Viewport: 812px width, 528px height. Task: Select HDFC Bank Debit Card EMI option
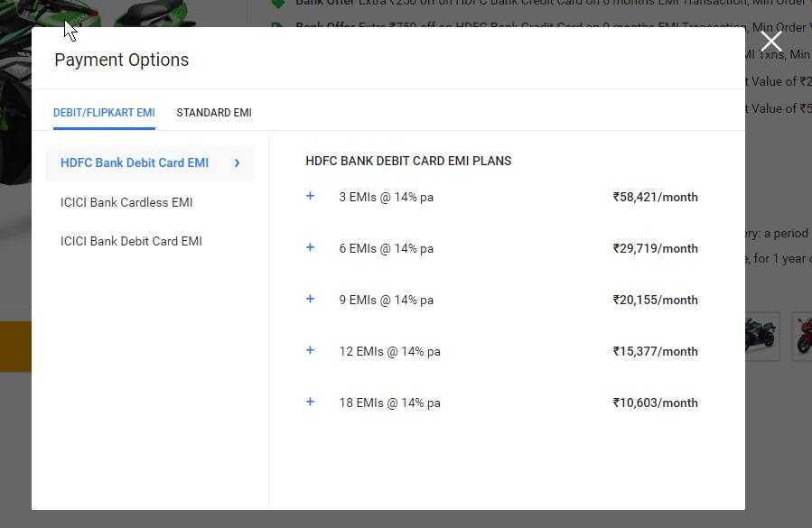click(x=150, y=163)
